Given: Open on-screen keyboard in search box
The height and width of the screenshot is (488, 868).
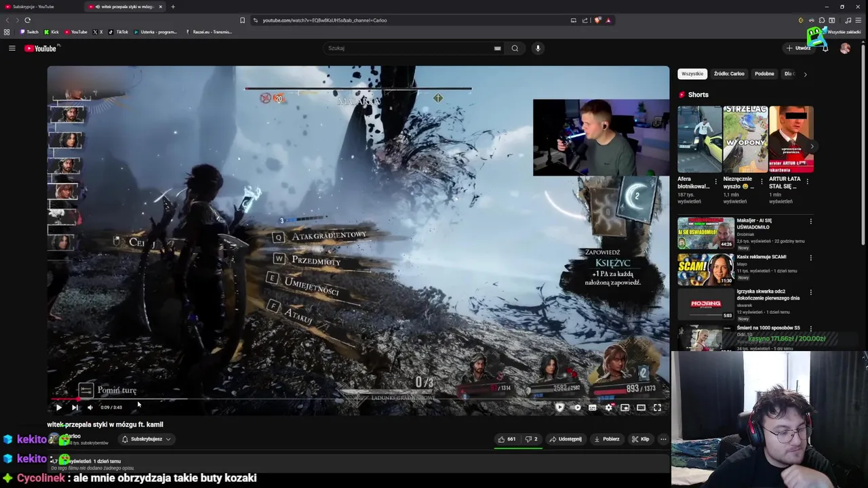Looking at the screenshot, I should coord(498,48).
